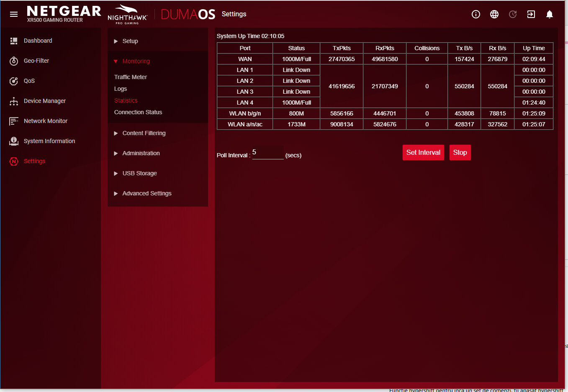Open the notifications bell icon
This screenshot has width=568, height=392.
click(x=550, y=14)
